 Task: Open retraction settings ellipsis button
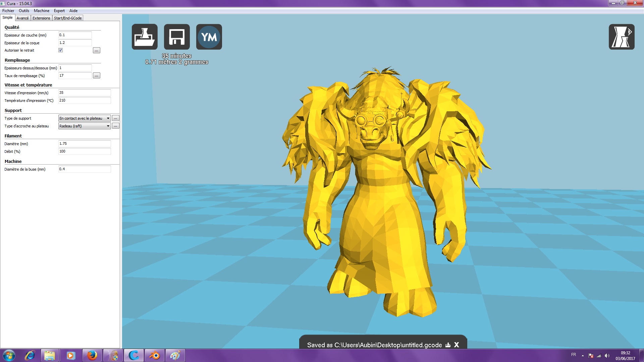pyautogui.click(x=96, y=51)
